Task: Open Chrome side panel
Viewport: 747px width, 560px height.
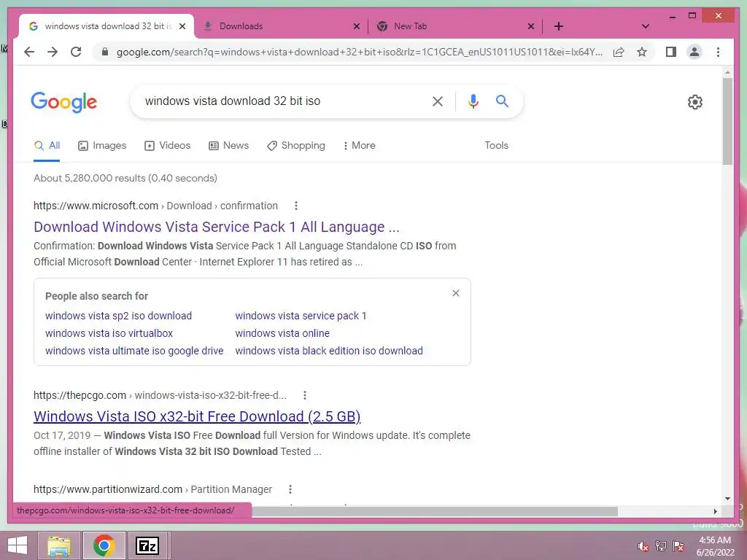Action: 671,52
